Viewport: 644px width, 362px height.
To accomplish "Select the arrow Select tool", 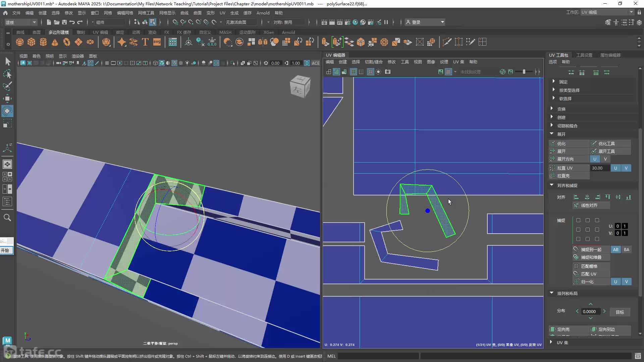I will [x=7, y=61].
